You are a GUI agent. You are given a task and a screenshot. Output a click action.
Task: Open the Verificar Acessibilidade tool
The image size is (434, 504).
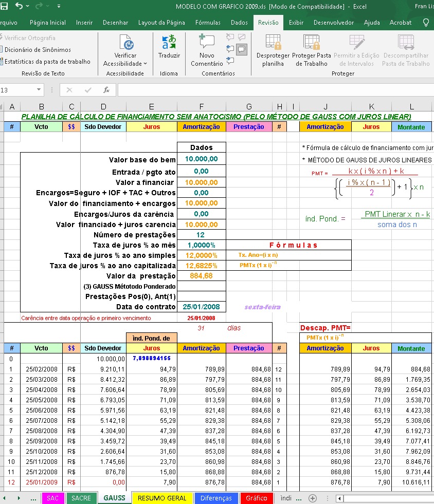tap(125, 45)
